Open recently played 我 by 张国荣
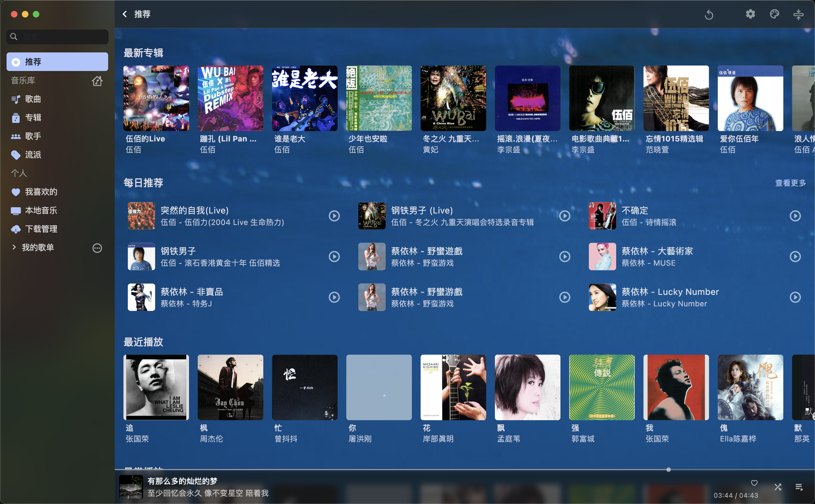Viewport: 815px width, 504px height. [x=676, y=387]
